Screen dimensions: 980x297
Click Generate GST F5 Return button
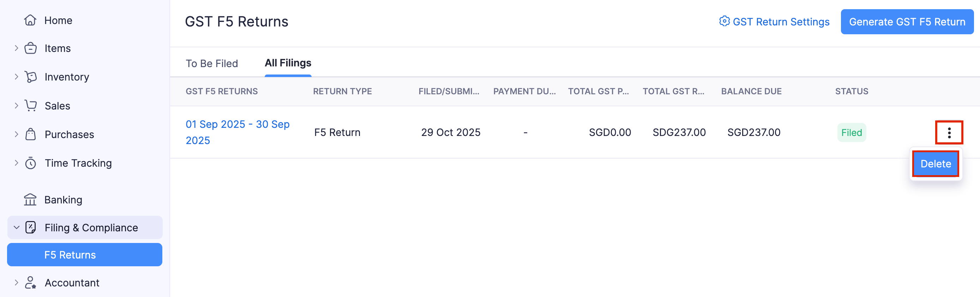(x=907, y=22)
